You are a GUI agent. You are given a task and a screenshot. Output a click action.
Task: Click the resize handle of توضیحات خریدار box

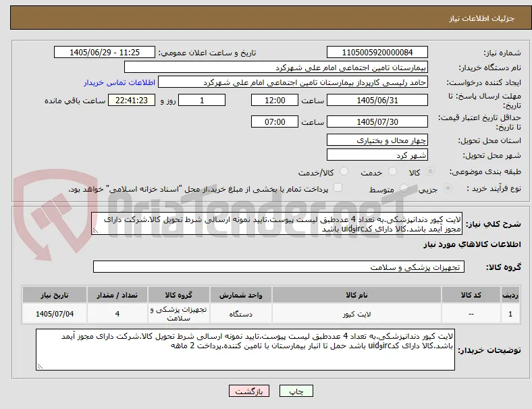pyautogui.click(x=40, y=366)
